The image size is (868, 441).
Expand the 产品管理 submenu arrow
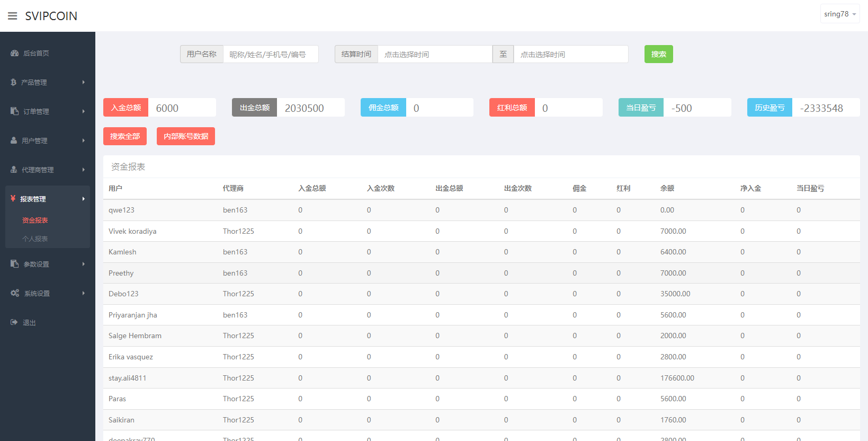point(83,82)
